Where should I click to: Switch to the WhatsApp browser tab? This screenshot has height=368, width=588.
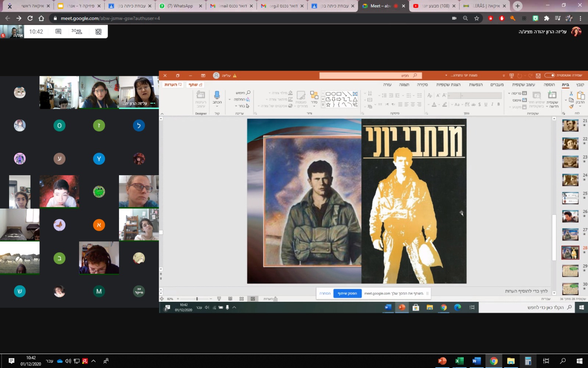pos(180,6)
